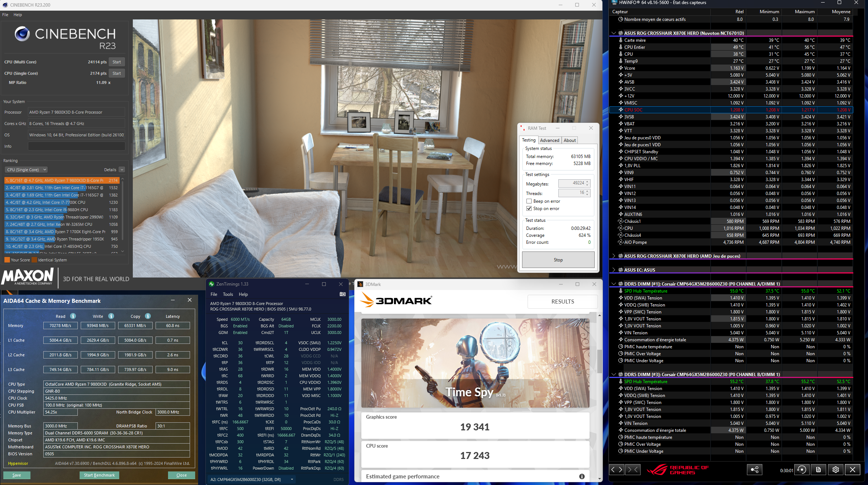868x485 pixels.
Task: Click info icon next to Read column
Action: pos(73,316)
